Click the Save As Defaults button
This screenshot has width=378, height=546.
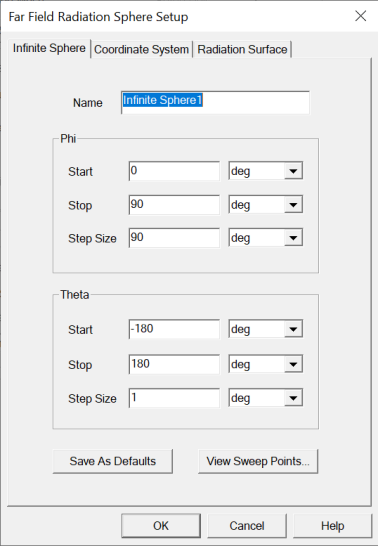[112, 461]
